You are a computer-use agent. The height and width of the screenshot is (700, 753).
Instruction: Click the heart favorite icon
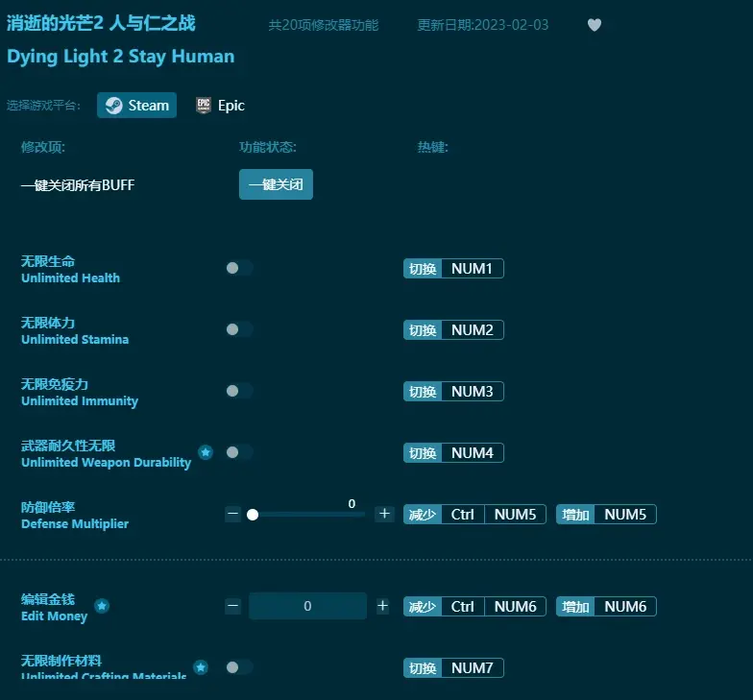(594, 25)
